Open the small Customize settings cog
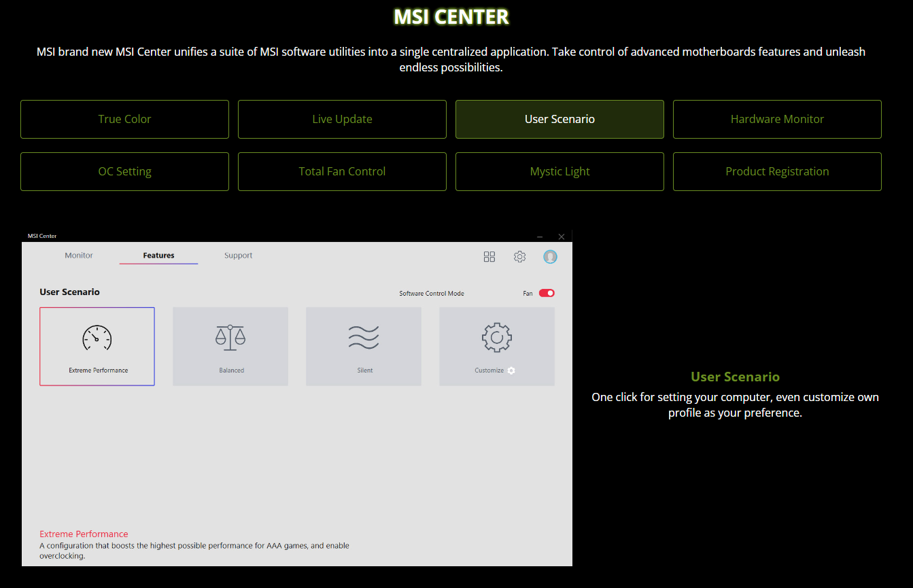913x588 pixels. [x=511, y=370]
